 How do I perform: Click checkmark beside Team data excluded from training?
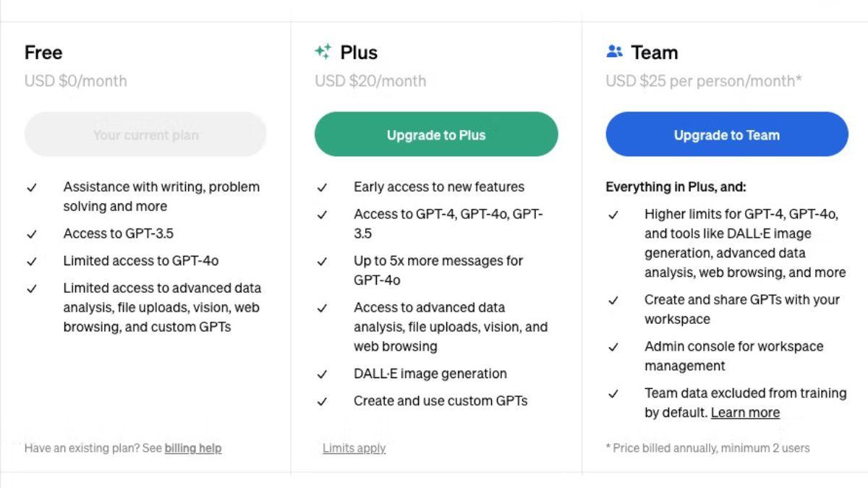pos(613,394)
